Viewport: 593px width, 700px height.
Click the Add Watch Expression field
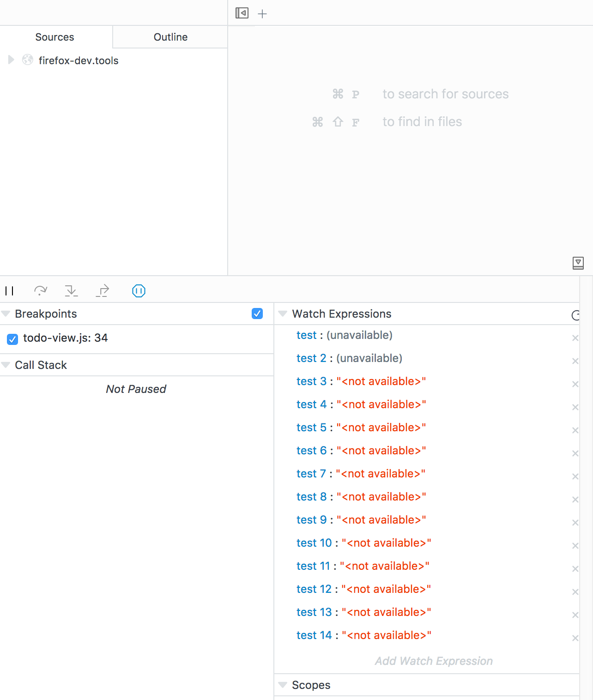[x=434, y=661]
